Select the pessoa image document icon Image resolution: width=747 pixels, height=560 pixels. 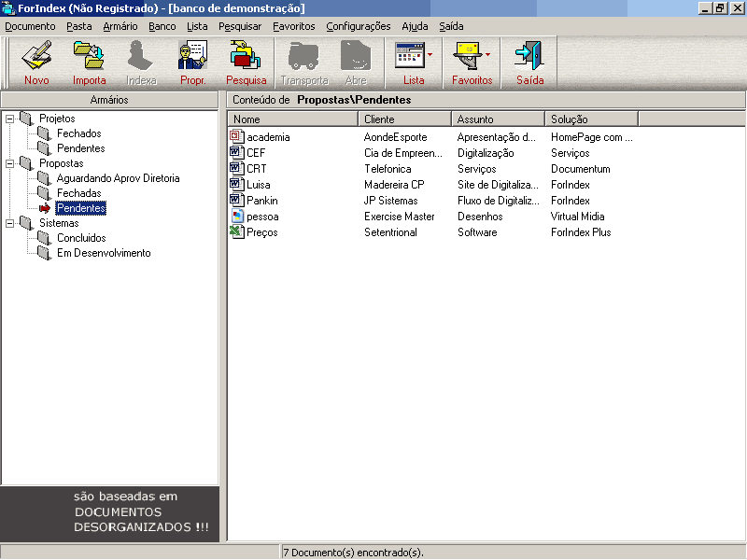click(235, 217)
